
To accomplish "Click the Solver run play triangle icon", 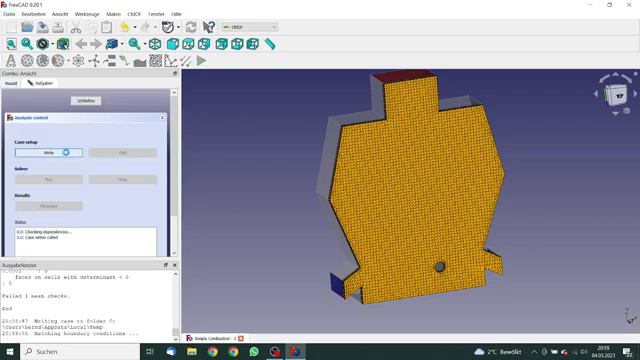I will click(201, 61).
